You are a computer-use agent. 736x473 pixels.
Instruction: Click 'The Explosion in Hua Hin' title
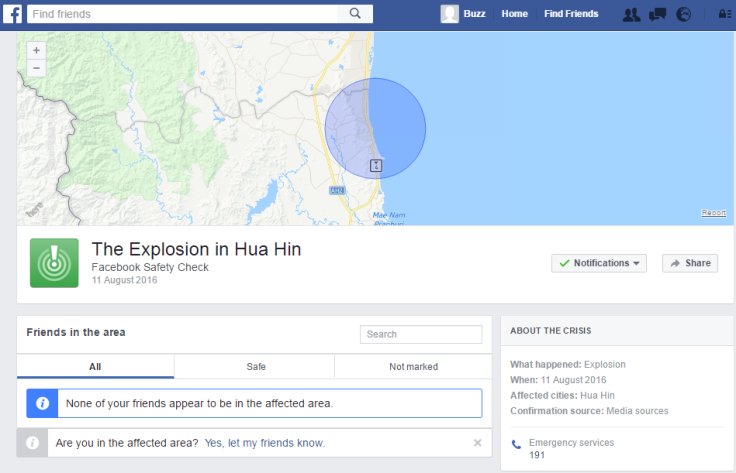pyautogui.click(x=196, y=249)
